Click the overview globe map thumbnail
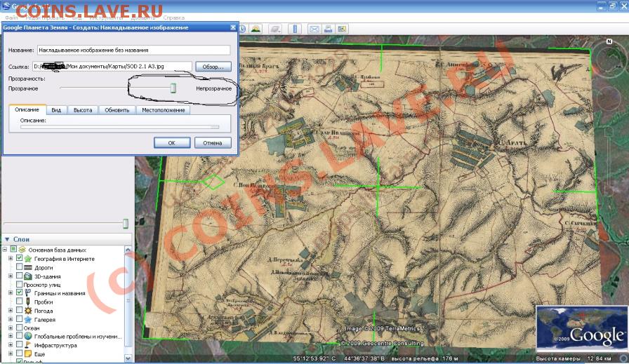The image size is (629, 364). pyautogui.click(x=582, y=329)
